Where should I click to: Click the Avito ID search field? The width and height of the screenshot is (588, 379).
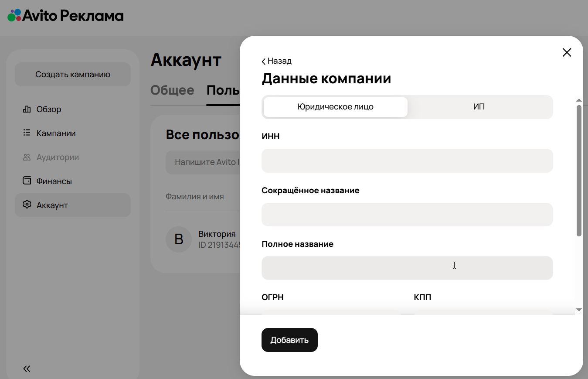point(203,162)
